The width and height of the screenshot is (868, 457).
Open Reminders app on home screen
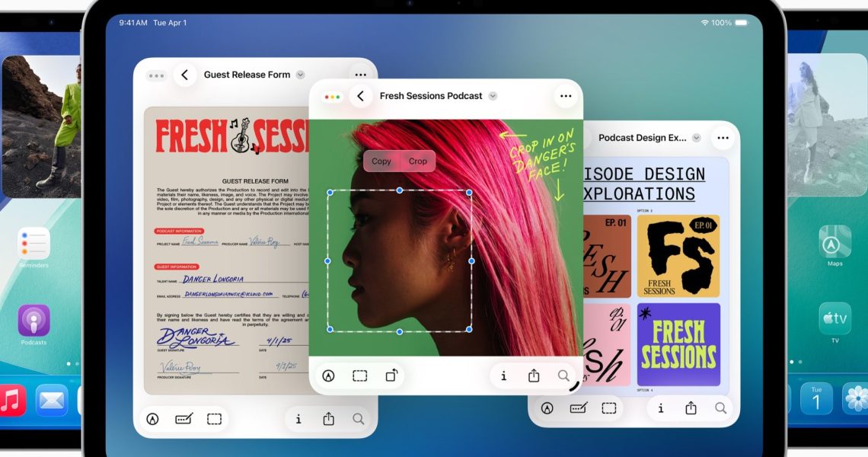coord(34,243)
